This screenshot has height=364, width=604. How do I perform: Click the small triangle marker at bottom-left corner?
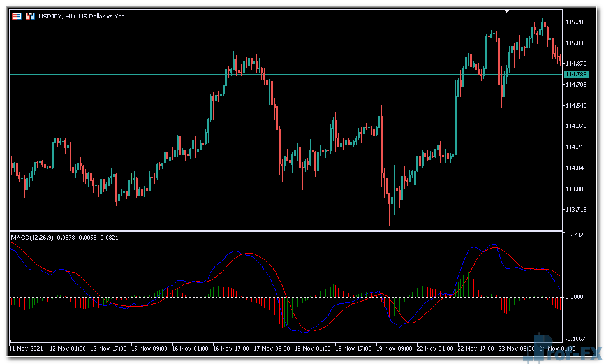[x=11, y=339]
